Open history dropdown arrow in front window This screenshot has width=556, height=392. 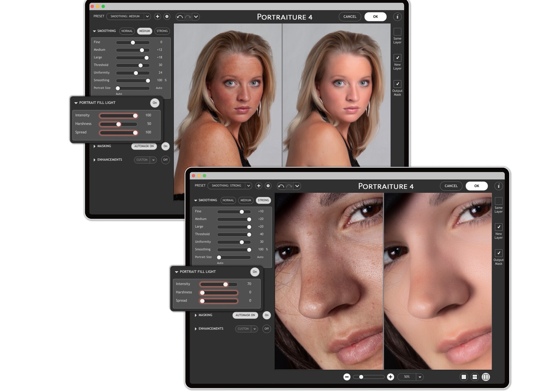click(x=297, y=186)
